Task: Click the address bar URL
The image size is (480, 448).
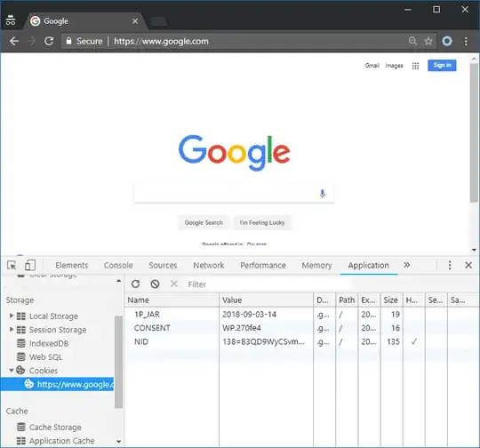Action: tap(161, 41)
